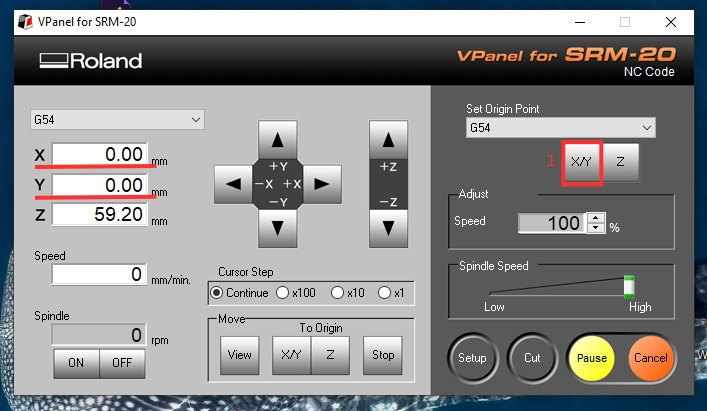
Task: Click the orange Cancel button
Action: 651,358
